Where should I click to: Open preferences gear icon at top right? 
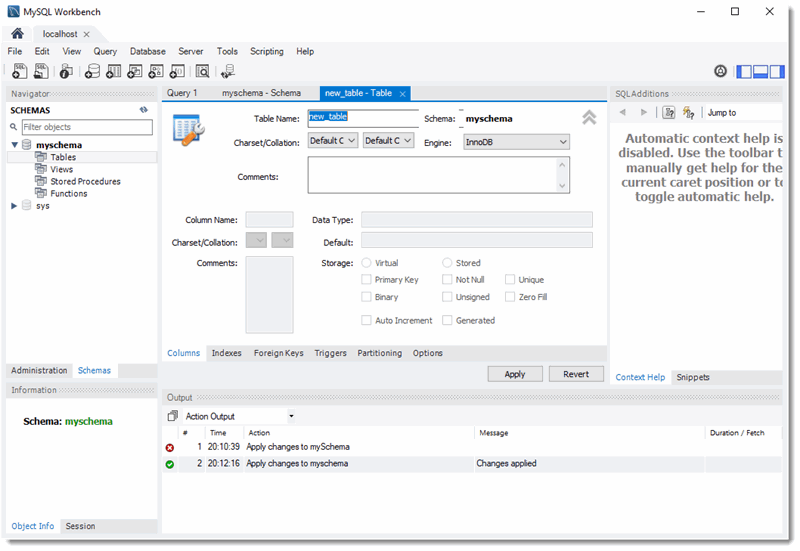click(720, 71)
